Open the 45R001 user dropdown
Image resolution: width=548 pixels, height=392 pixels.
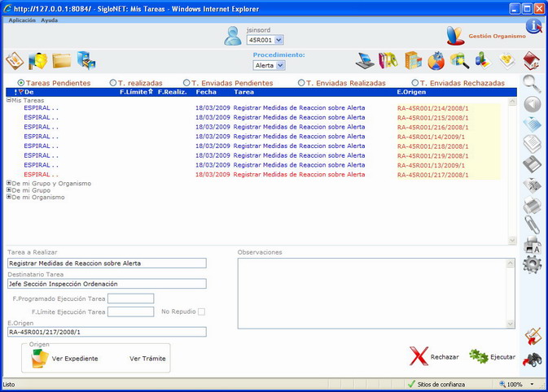point(265,39)
